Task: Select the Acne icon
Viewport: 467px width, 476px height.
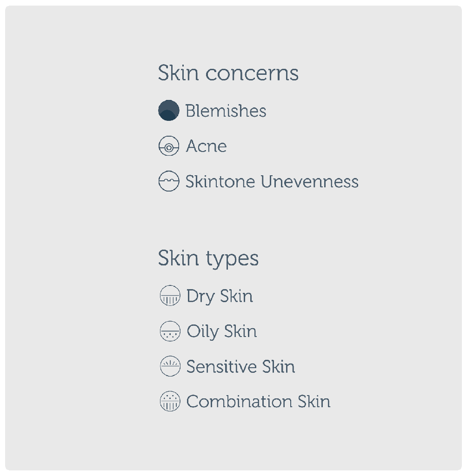Action: (x=168, y=146)
